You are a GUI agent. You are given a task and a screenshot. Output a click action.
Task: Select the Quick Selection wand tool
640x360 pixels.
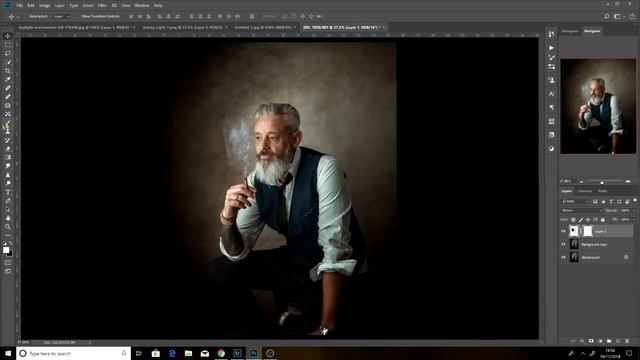pyautogui.click(x=7, y=62)
